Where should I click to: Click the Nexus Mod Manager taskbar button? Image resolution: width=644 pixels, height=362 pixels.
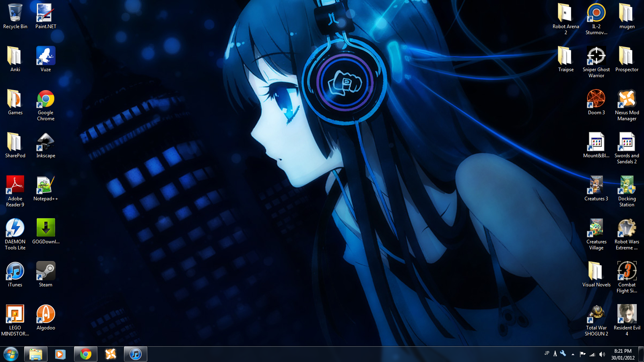[x=110, y=354]
